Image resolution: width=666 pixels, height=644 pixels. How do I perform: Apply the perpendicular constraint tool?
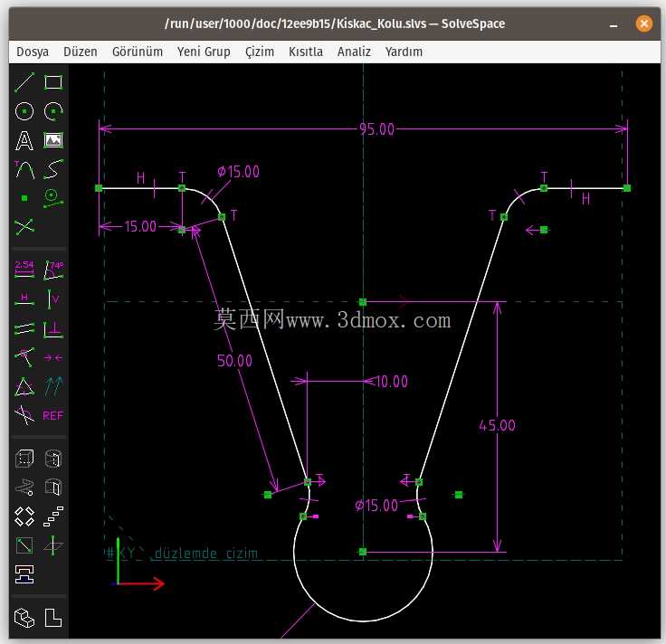click(x=53, y=329)
